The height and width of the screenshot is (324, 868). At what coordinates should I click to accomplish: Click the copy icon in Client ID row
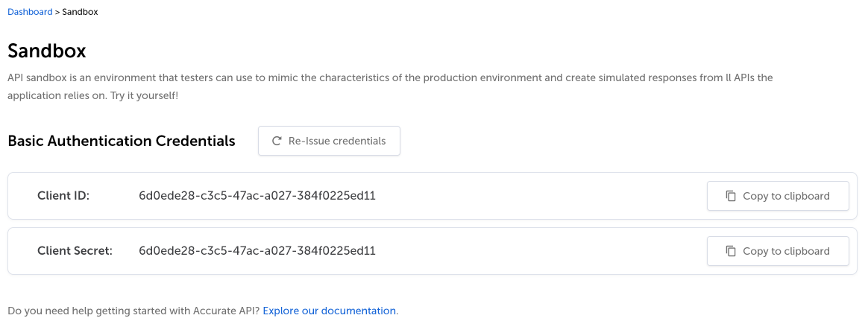pyautogui.click(x=731, y=196)
